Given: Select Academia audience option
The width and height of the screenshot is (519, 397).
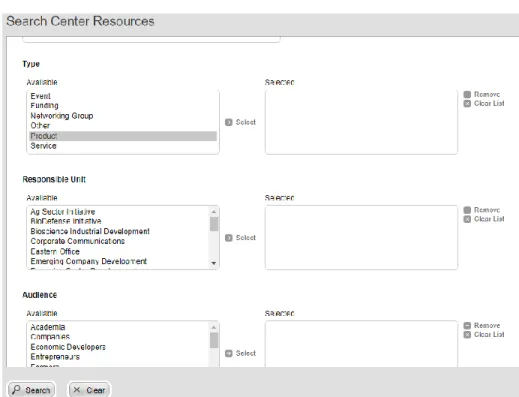Looking at the screenshot, I should coord(119,327).
